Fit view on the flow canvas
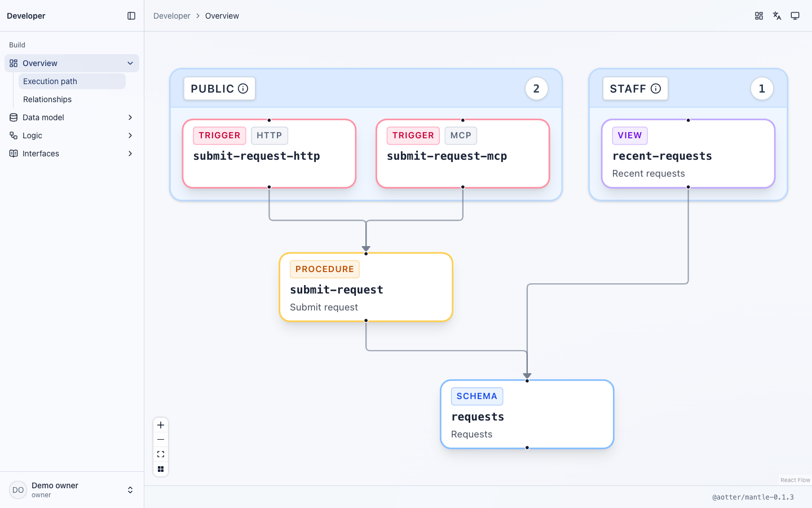This screenshot has width=812, height=508. [x=161, y=454]
